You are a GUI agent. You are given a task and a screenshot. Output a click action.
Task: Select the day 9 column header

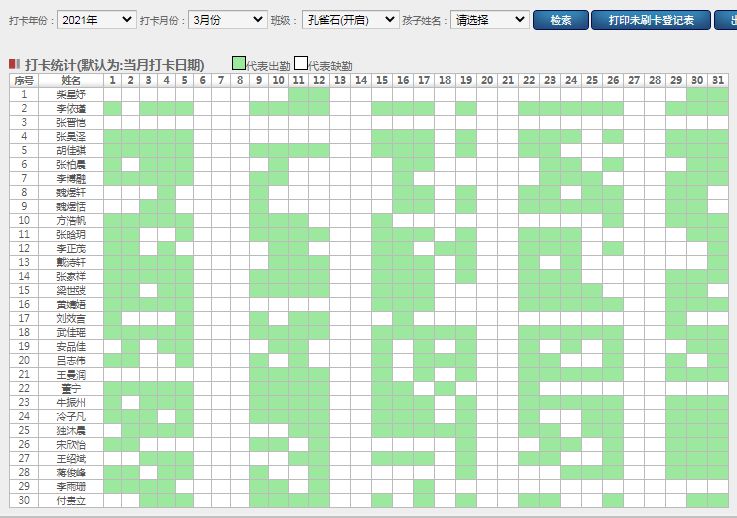tap(259, 80)
